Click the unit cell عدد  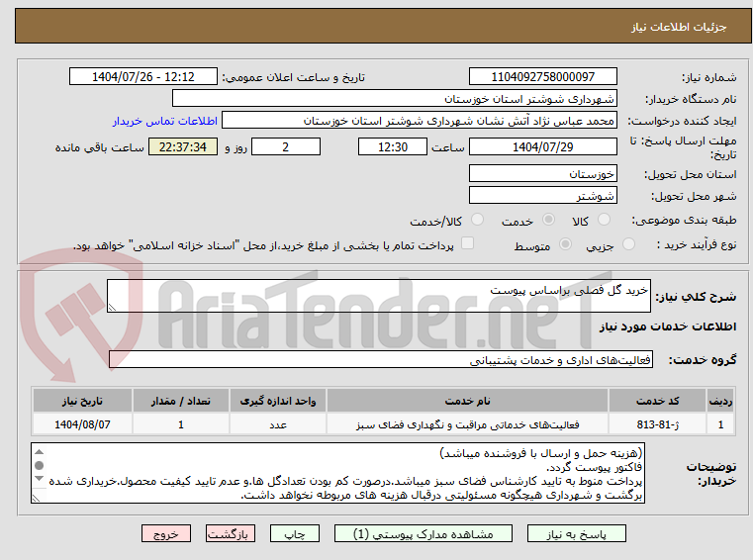(278, 424)
